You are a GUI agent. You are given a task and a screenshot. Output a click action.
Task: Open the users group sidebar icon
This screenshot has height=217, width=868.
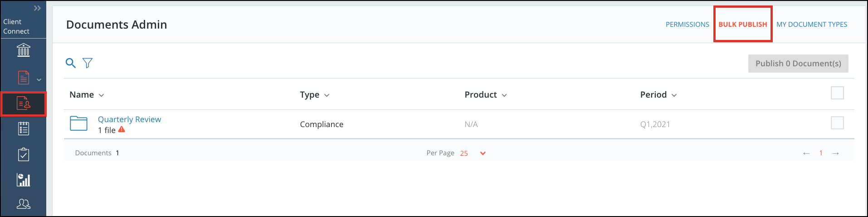(x=24, y=204)
